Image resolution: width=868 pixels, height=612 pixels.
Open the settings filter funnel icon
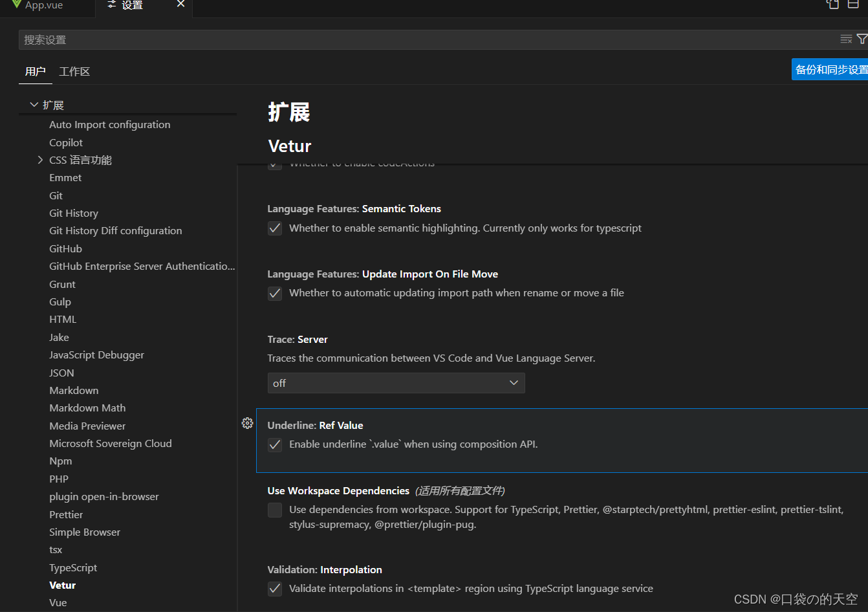[x=862, y=39]
